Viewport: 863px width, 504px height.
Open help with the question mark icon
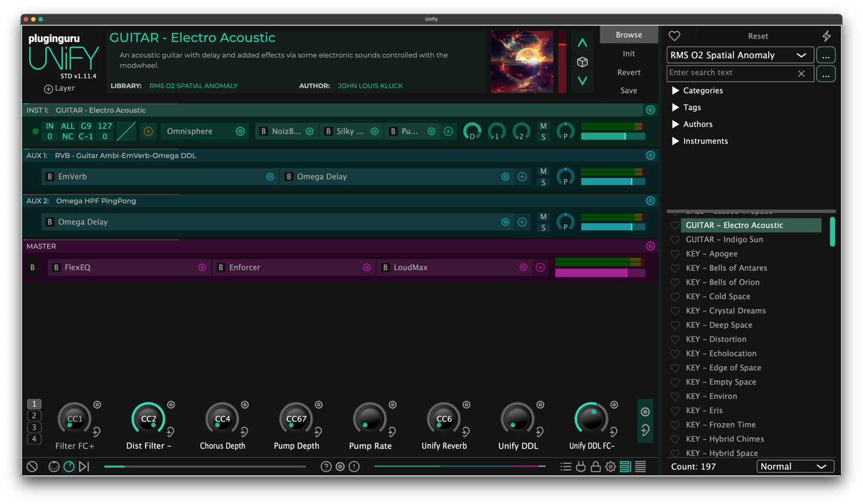[x=326, y=467]
